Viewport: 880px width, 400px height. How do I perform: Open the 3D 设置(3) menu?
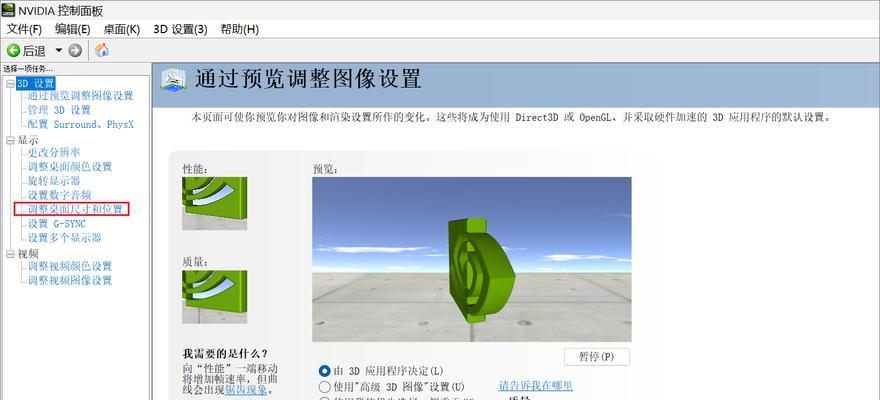(180, 30)
